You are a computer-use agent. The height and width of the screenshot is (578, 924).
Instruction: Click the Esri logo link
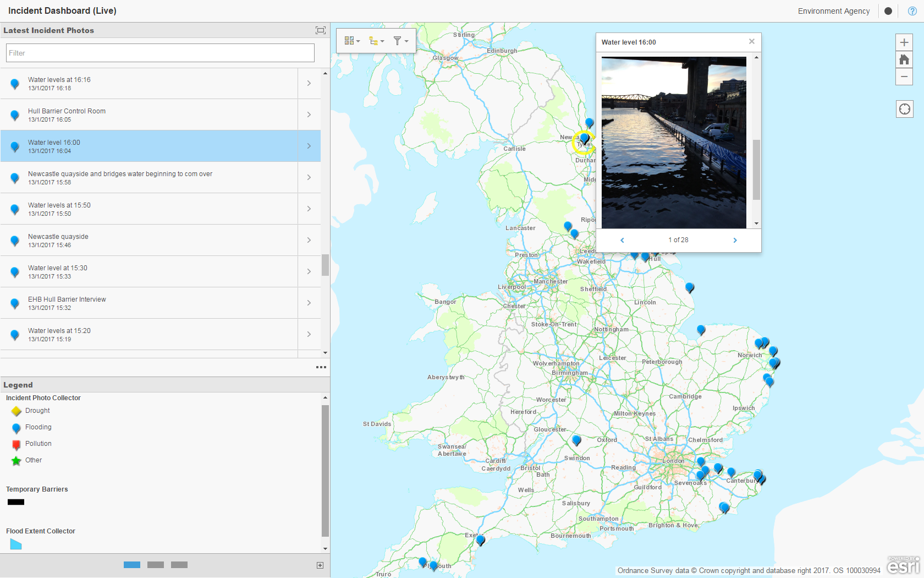pyautogui.click(x=903, y=565)
